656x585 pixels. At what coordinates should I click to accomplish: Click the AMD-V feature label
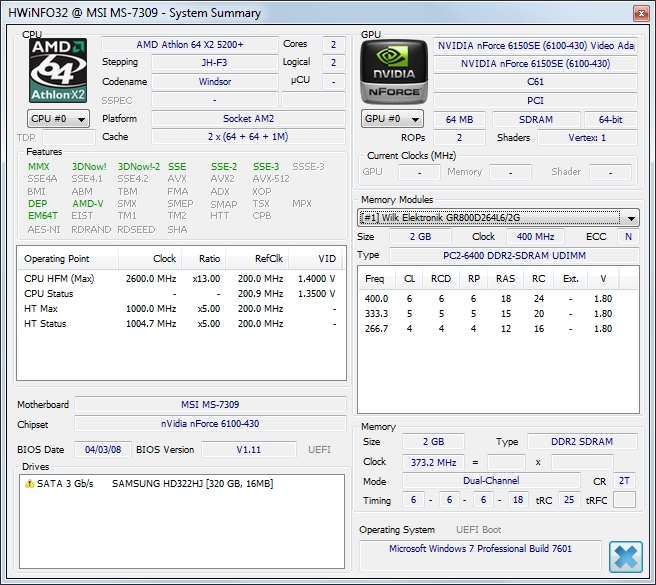87,204
